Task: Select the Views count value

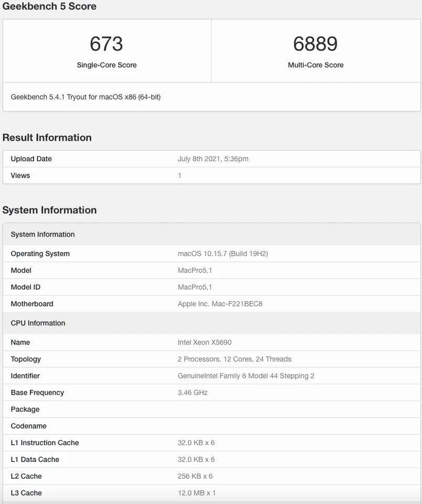Action: pos(180,175)
